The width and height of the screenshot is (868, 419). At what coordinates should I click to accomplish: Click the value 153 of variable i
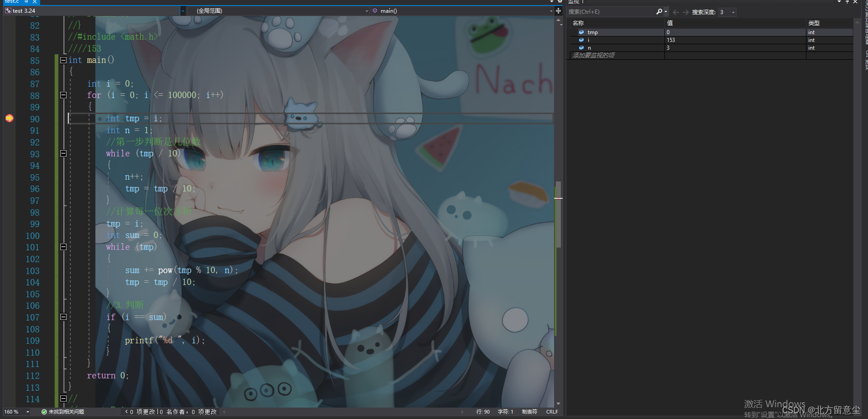coord(670,40)
